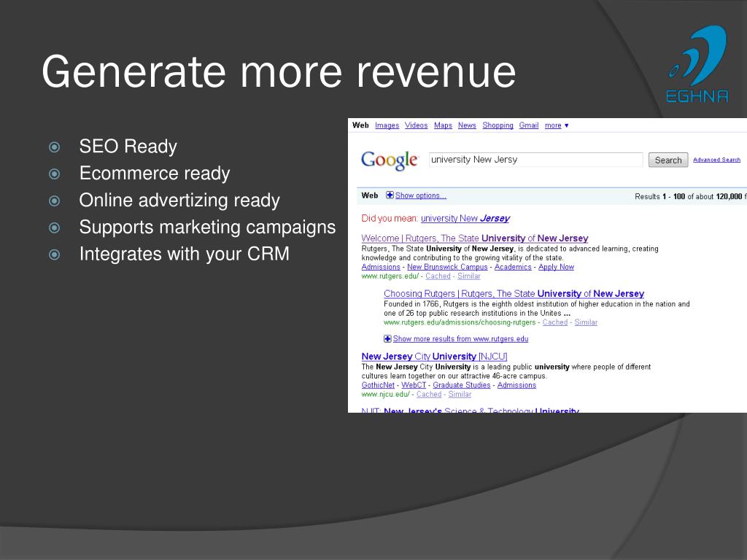Open Choosing Rutgers result title
The width and height of the screenshot is (747, 560).
[x=514, y=293]
